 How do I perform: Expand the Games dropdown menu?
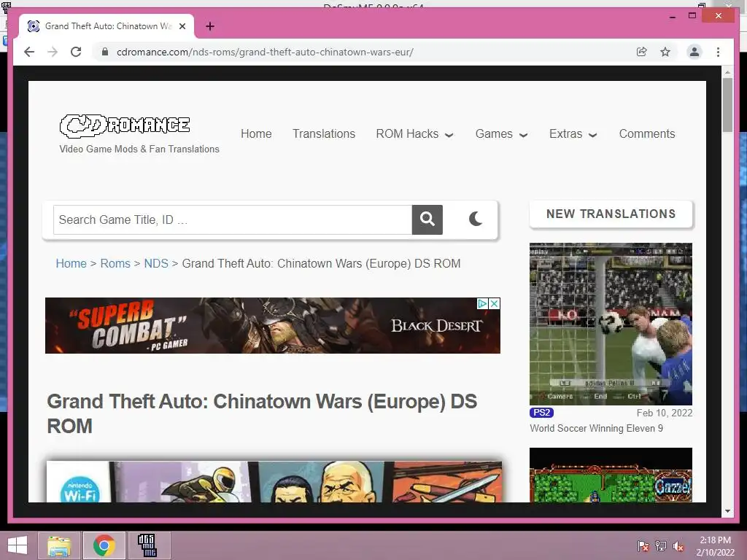click(x=501, y=134)
